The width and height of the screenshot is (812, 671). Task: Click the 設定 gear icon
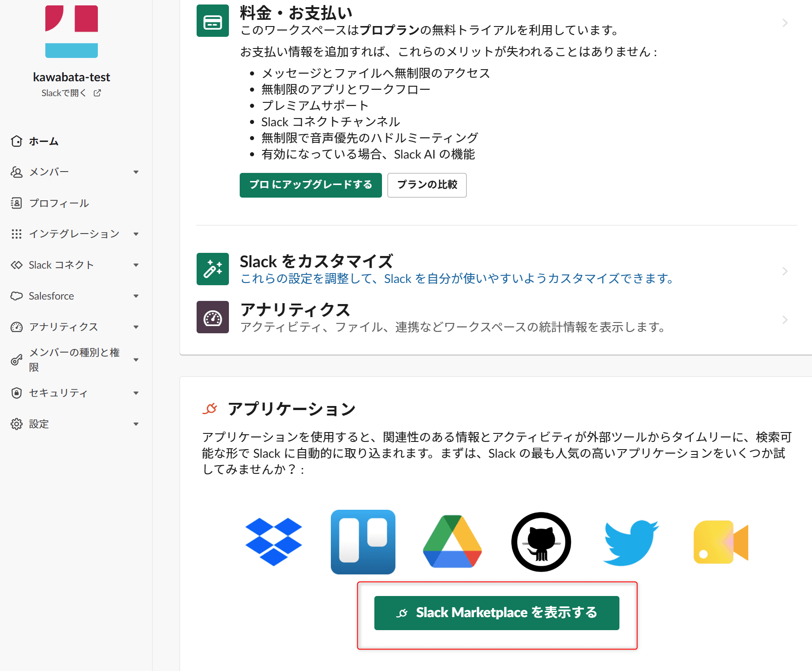17,424
